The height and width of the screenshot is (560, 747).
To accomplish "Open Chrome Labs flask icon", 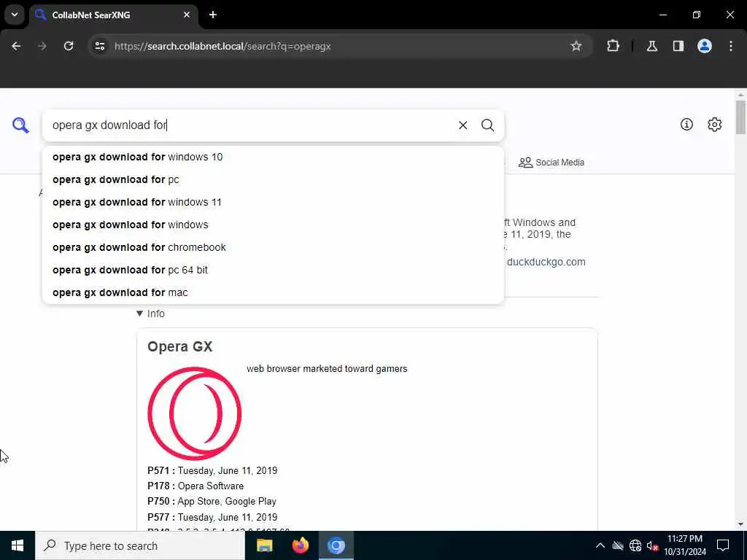I will click(x=651, y=46).
